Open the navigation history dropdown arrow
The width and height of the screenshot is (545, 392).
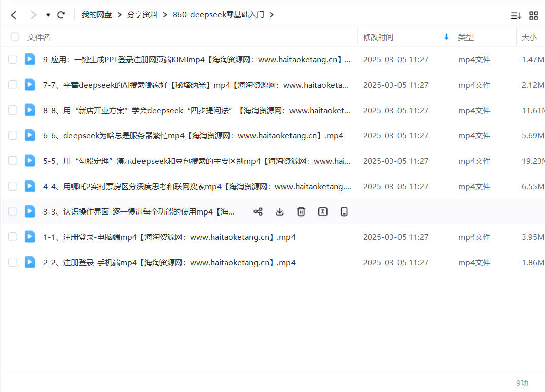[x=48, y=15]
